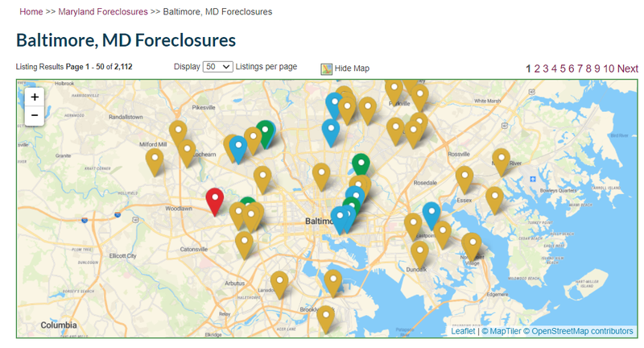Click the Ellicott City map label
The width and height of the screenshot is (644, 348).
(x=123, y=255)
